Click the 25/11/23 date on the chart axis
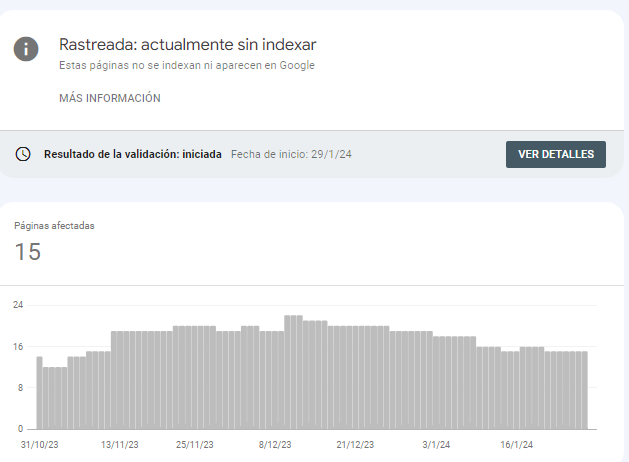 [x=195, y=445]
